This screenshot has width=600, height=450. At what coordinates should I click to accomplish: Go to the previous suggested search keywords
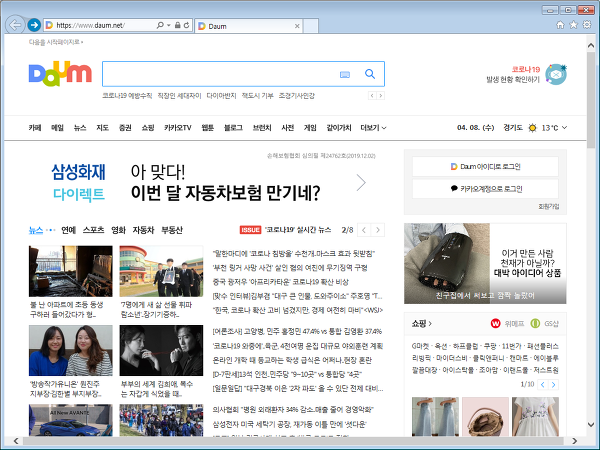click(x=372, y=96)
